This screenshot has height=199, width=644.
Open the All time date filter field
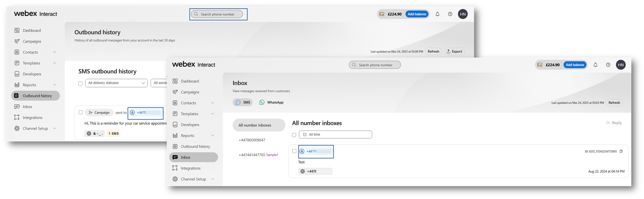335,134
